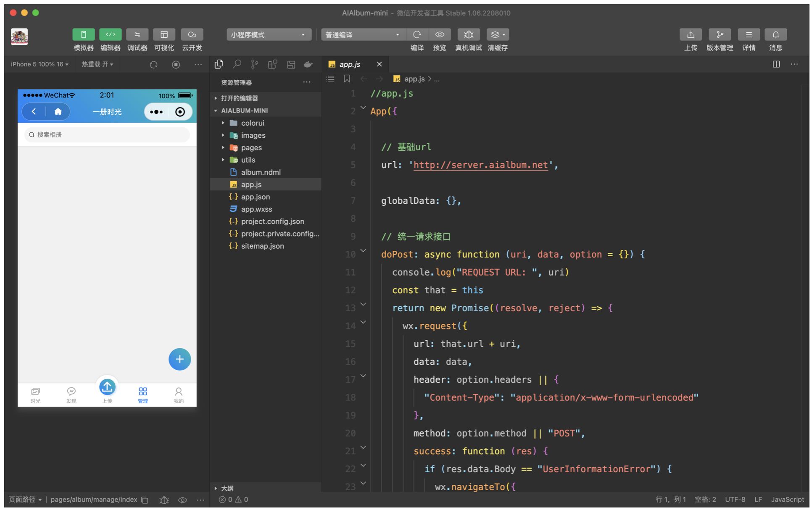The image size is (812, 510).
Task: Open resource manager more options
Action: pos(307,82)
